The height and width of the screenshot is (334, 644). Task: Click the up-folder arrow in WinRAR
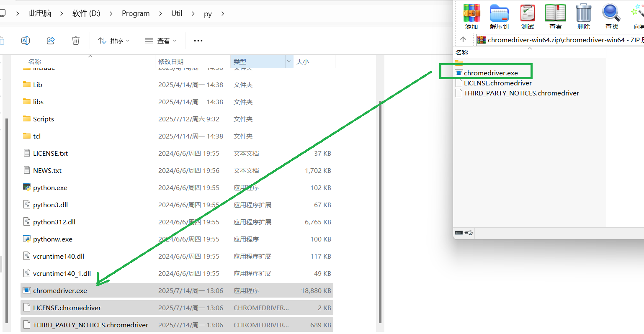[x=464, y=39]
